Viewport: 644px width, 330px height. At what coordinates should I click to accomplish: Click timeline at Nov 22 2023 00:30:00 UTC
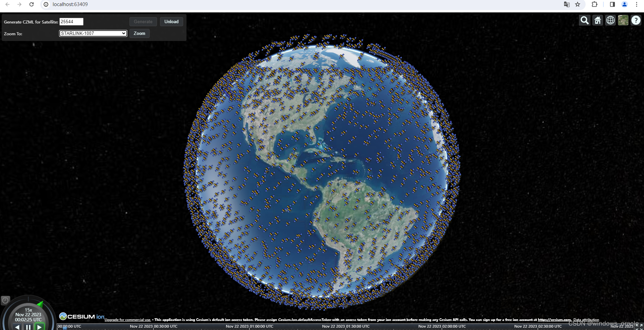tap(154, 326)
